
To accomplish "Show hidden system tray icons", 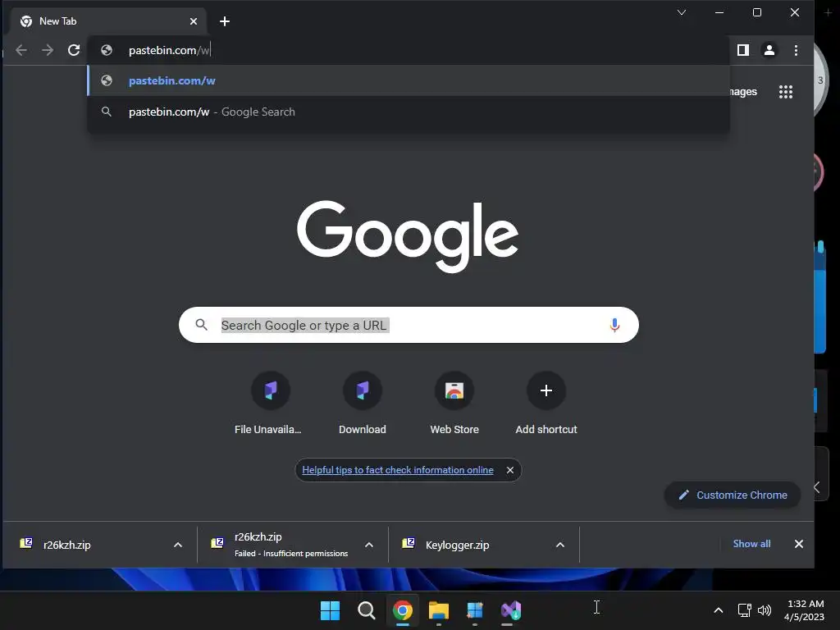I will (x=719, y=610).
